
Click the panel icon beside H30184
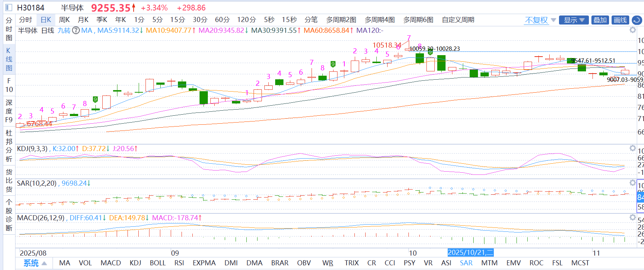tap(9, 8)
